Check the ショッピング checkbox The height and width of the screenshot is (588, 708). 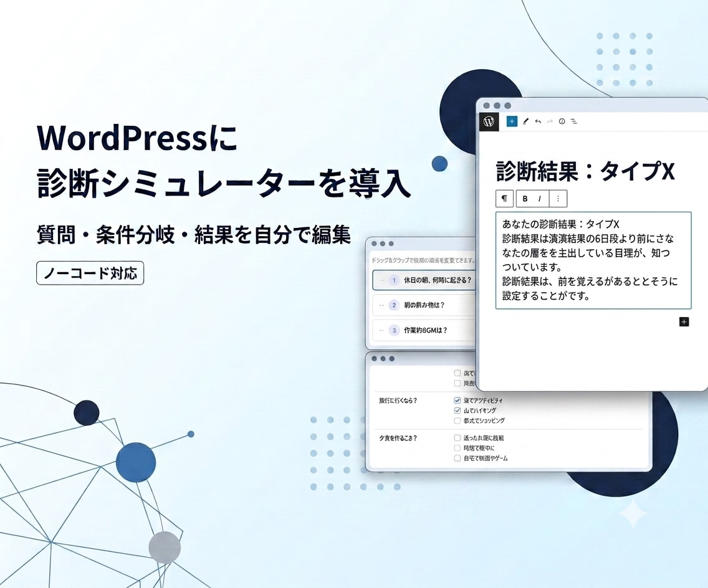click(457, 420)
